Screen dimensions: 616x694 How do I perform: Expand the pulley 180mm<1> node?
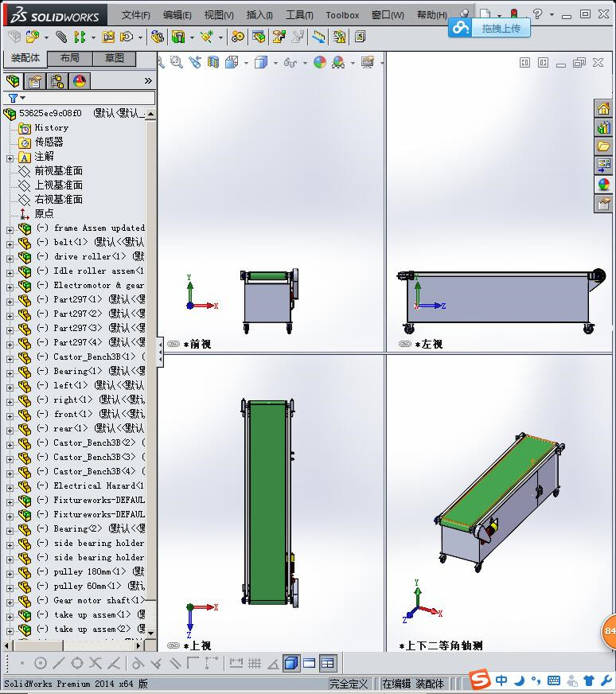10,574
